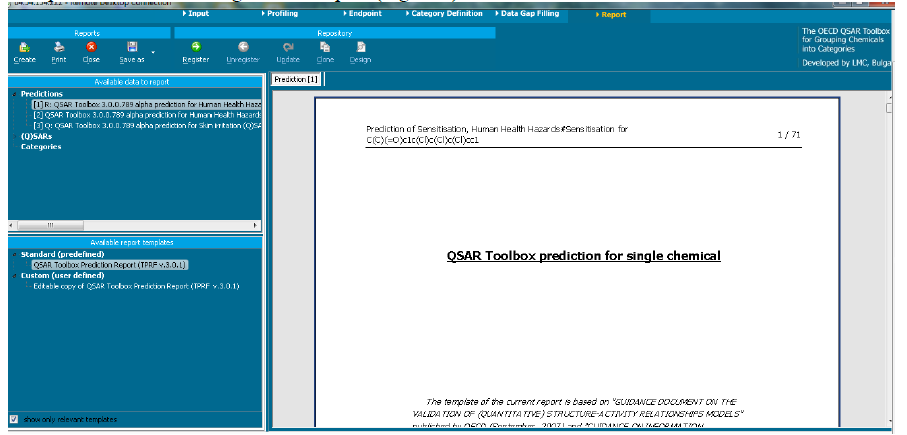Click the Create report icon

point(24,47)
